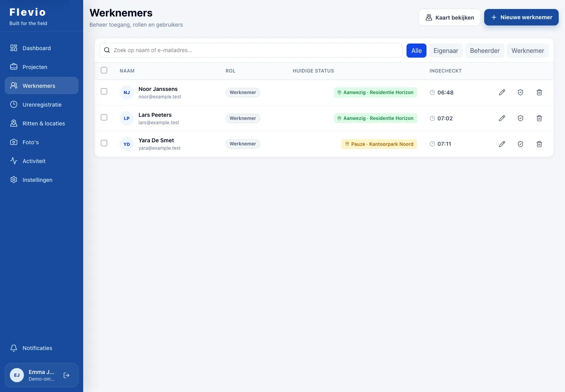This screenshot has width=565, height=392.
Task: Click the Kaart bekijken button
Action: coord(450,17)
